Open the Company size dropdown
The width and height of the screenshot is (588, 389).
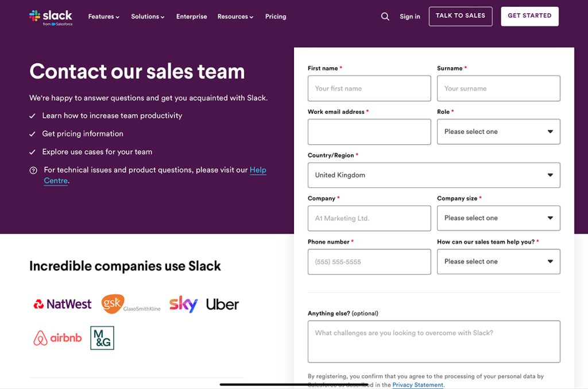pos(498,218)
